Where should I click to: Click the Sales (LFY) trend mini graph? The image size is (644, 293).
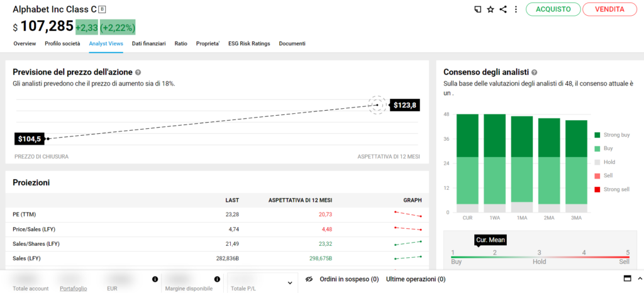[x=408, y=258]
